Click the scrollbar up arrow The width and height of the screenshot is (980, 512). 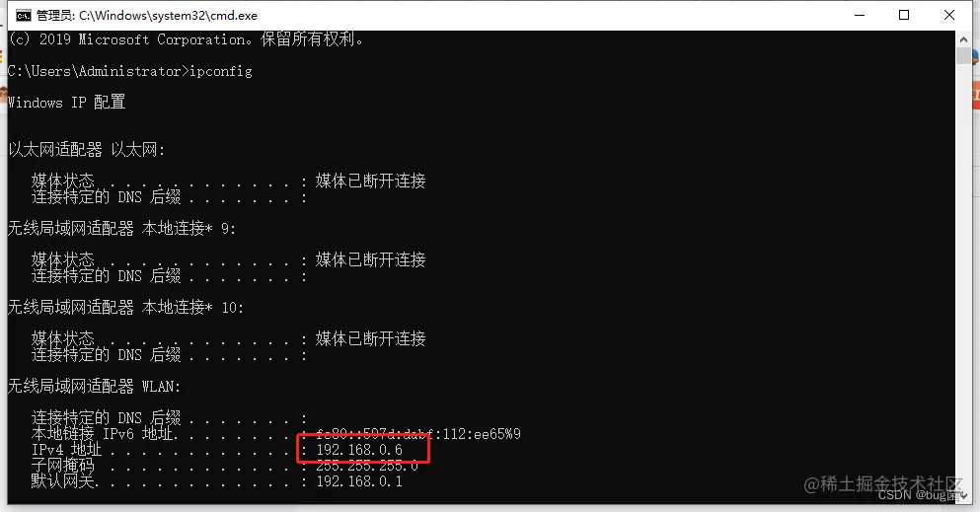[963, 39]
